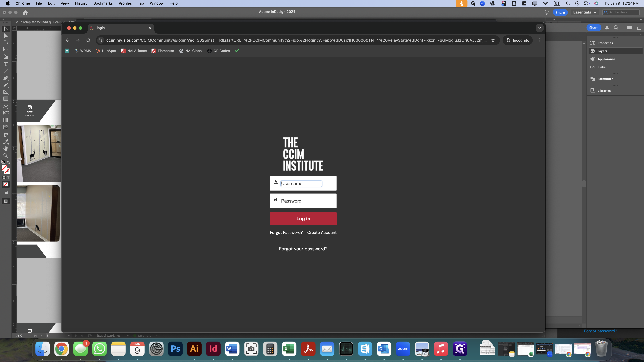Open Photoshop from the Dock
The image size is (644, 362).
(x=175, y=349)
